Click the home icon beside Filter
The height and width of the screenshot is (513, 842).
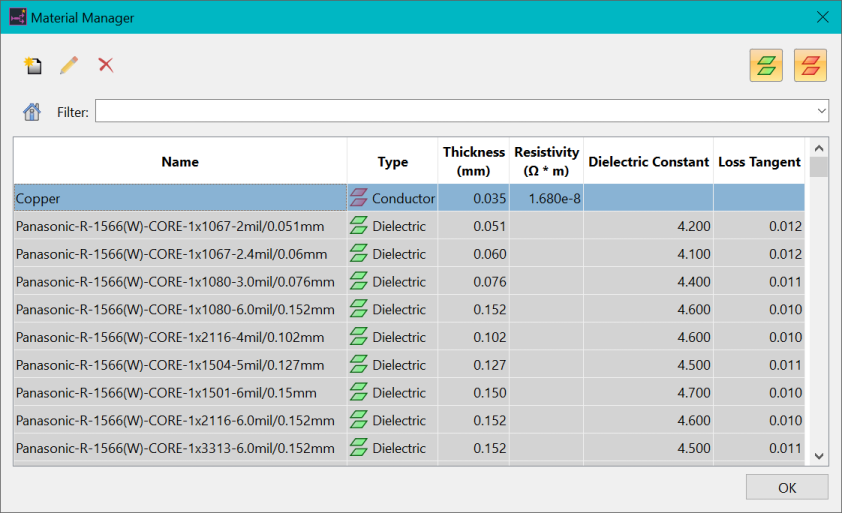click(32, 112)
